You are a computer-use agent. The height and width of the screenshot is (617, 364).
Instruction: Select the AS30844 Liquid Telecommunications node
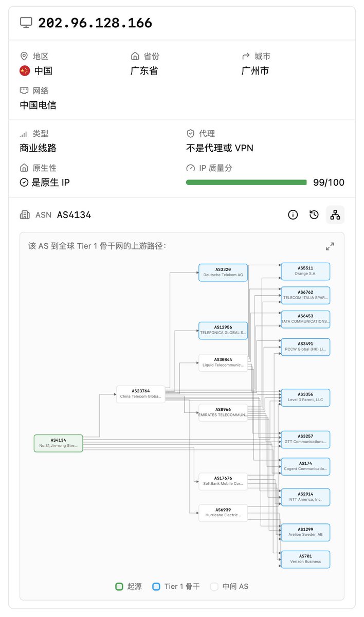(x=223, y=362)
